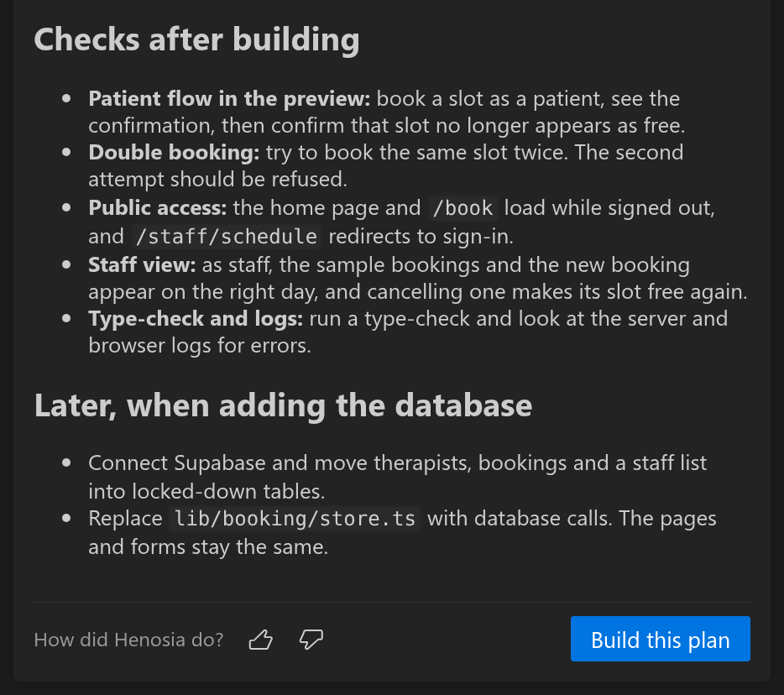Click the Later, when adding the database heading

point(283,405)
